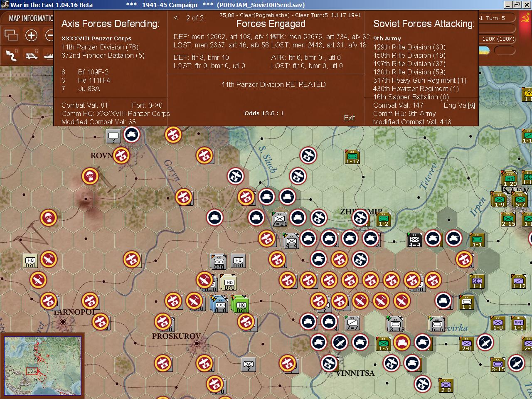Select the Soviet 1-5 unit counter
Screen dimensions: 532x399
pyautogui.click(x=384, y=344)
